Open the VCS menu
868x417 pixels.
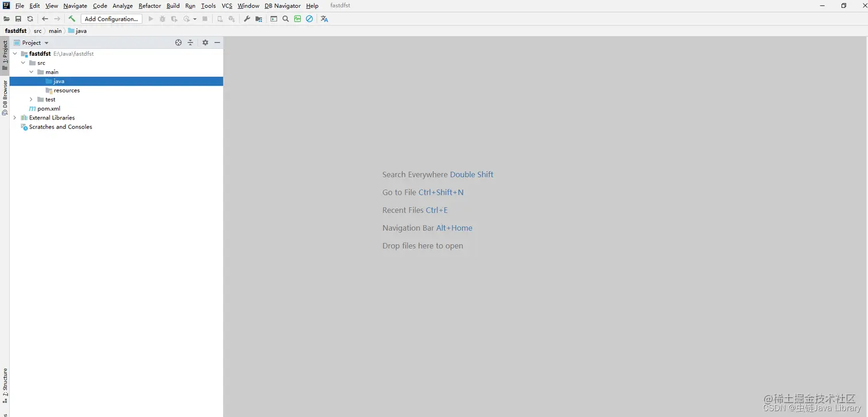coord(227,6)
